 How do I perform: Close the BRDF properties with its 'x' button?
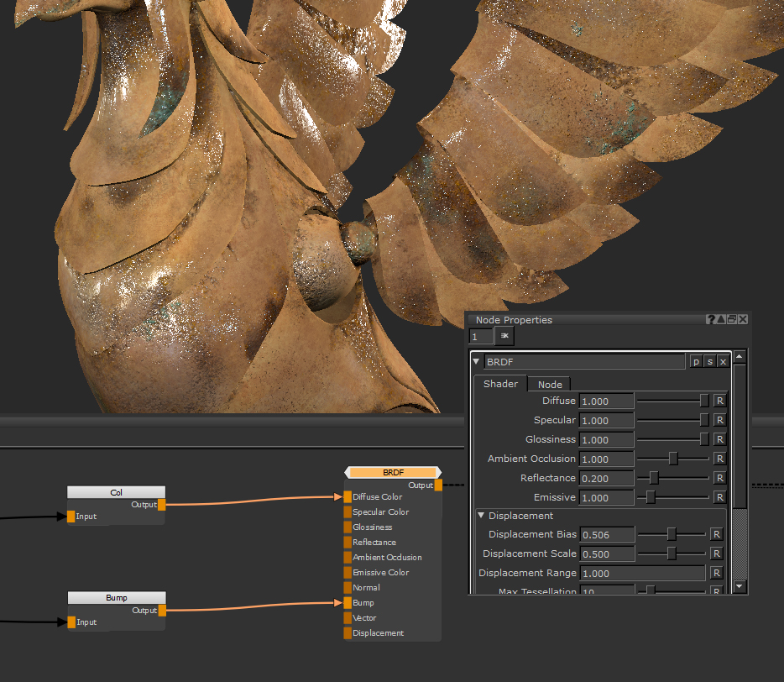723,361
